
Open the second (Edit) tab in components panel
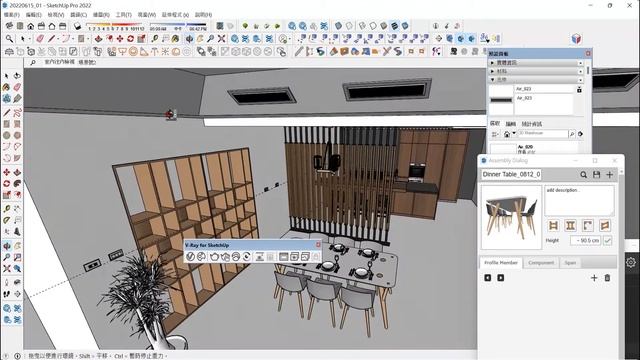click(x=511, y=124)
